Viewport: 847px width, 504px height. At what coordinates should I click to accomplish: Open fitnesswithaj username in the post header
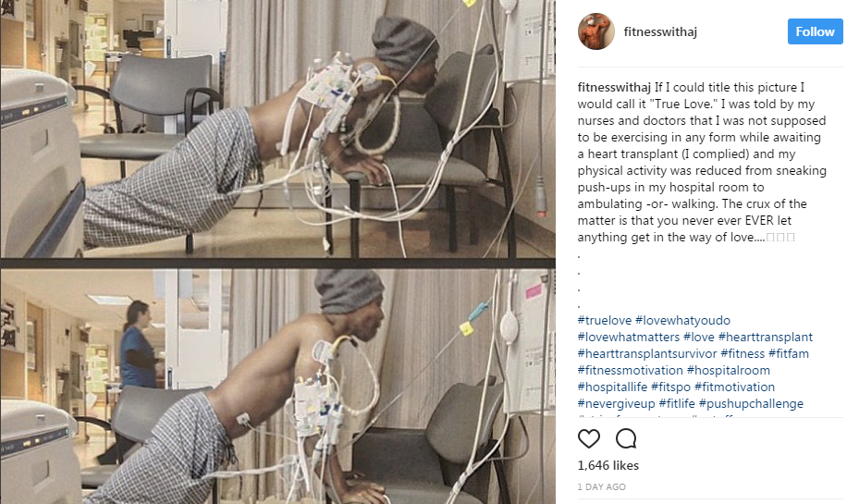coord(660,31)
